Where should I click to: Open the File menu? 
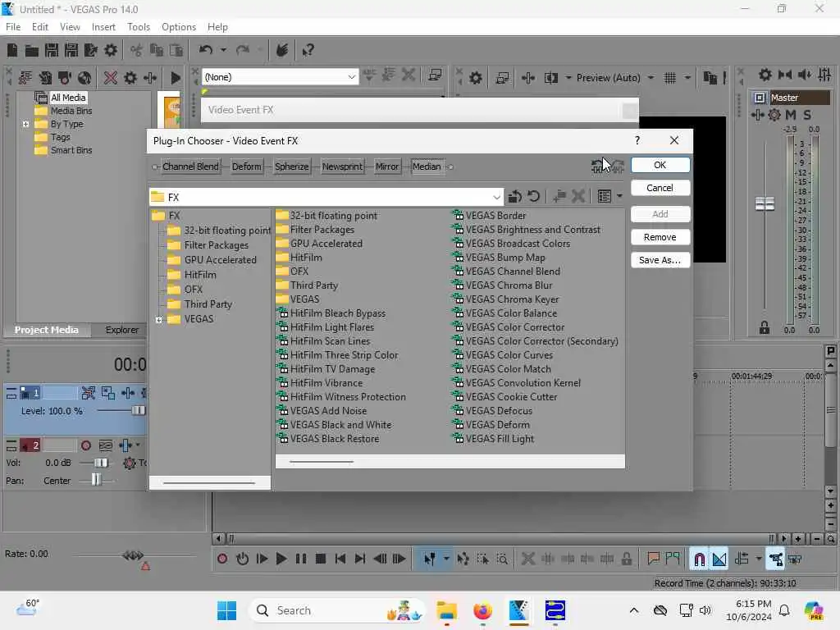coord(13,27)
